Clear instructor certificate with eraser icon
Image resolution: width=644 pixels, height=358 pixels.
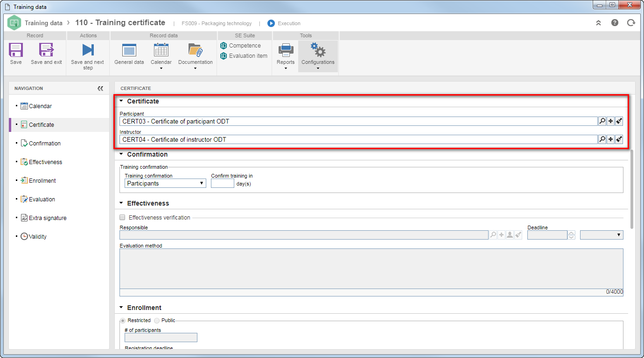pyautogui.click(x=619, y=139)
